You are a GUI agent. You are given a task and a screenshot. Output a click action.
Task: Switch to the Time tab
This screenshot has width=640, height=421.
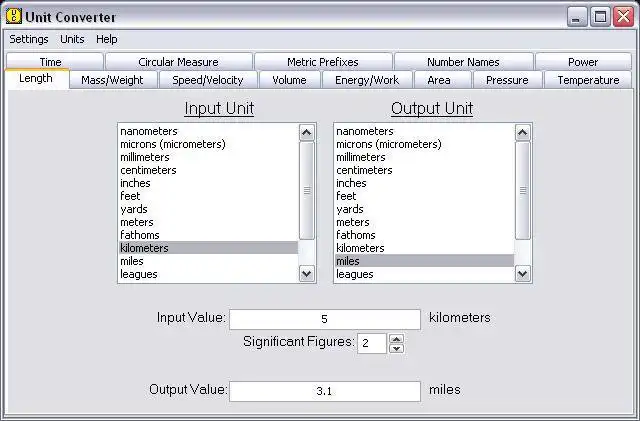(55, 61)
